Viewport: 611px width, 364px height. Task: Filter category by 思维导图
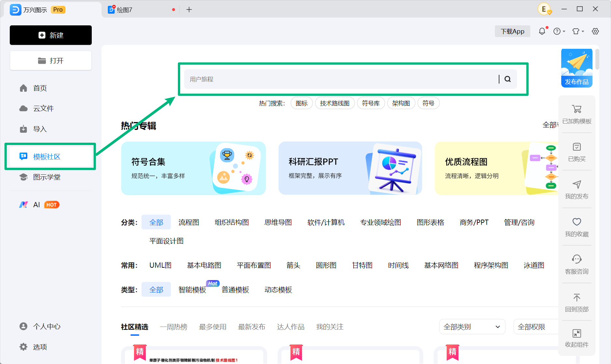coord(278,222)
